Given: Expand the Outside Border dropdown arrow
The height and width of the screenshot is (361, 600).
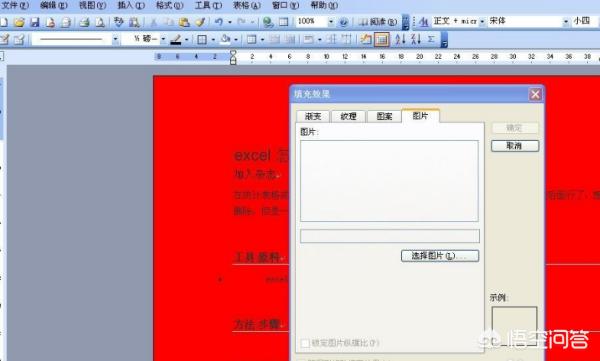Looking at the screenshot, I should coord(213,39).
